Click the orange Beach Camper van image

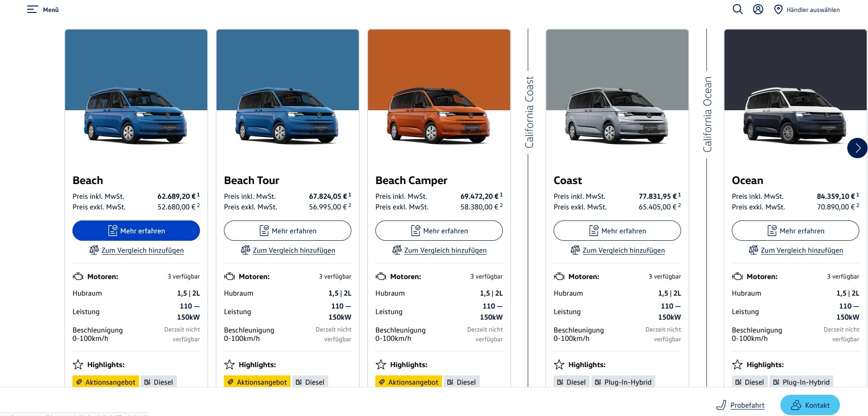click(x=439, y=114)
